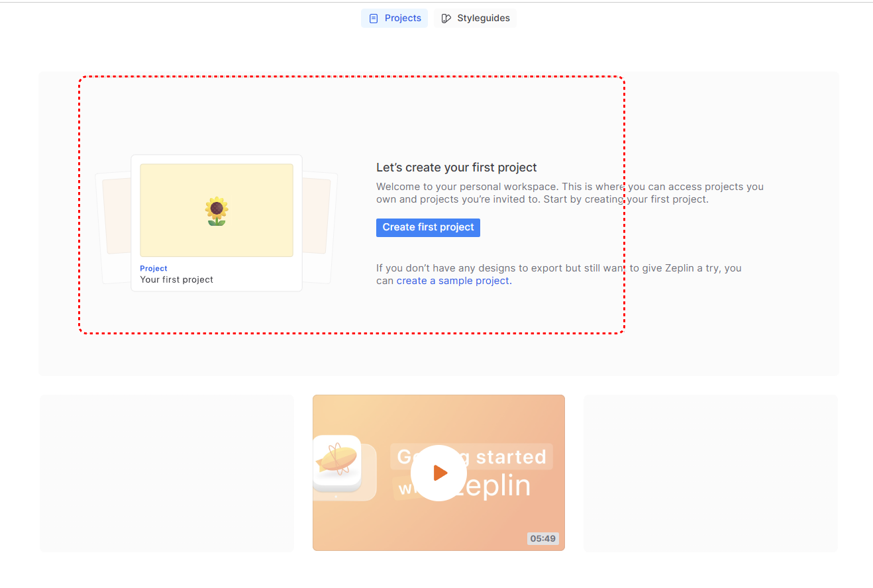Click the empty placeholder card right of the video
873x588 pixels.
tap(710, 473)
